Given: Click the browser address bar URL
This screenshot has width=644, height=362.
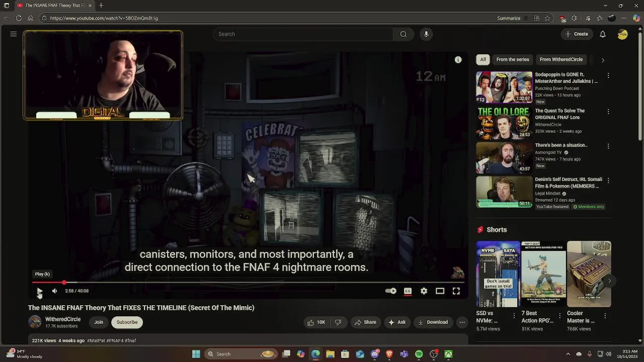Looking at the screenshot, I should click(104, 18).
